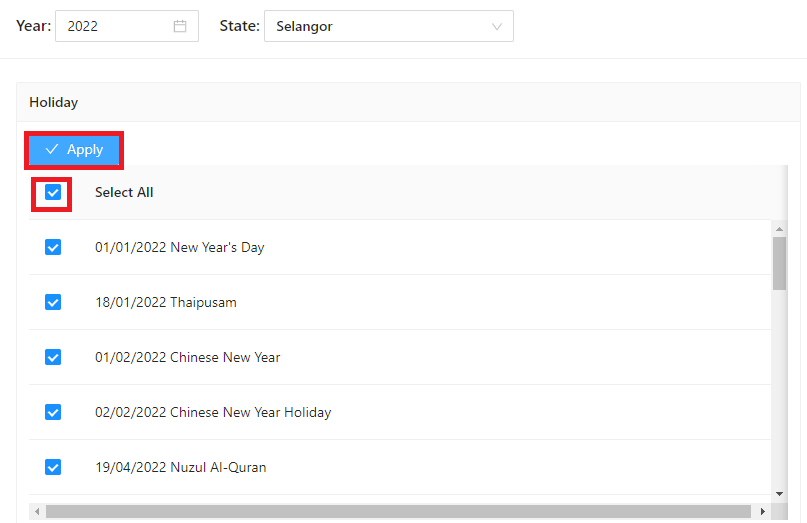Click horizontal scrollbar right arrow
807x523 pixels.
pyautogui.click(x=763, y=512)
